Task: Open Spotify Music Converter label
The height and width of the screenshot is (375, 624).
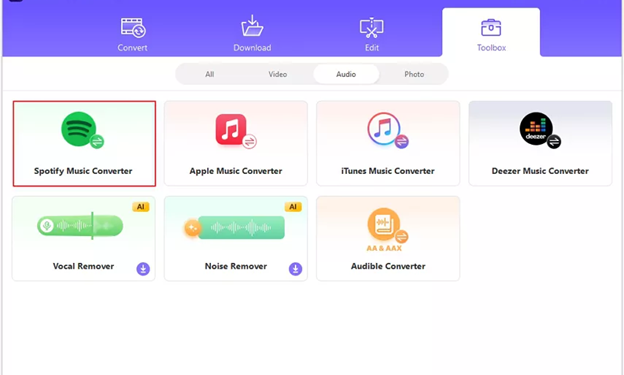Action: (x=83, y=171)
